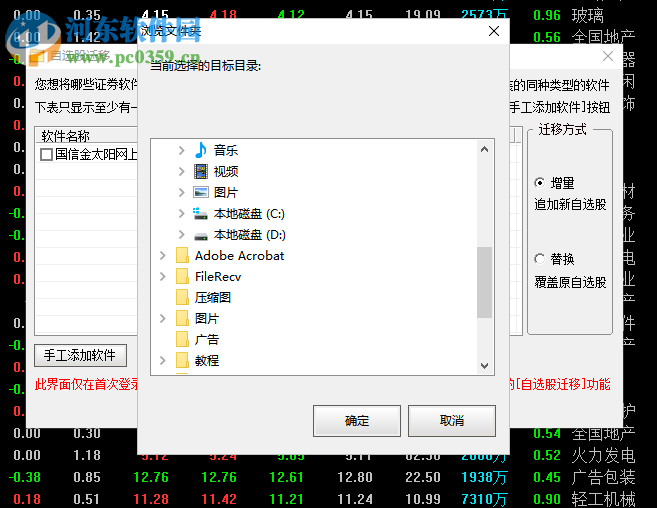
Task: Expand the 教程 folder
Action: (x=163, y=360)
